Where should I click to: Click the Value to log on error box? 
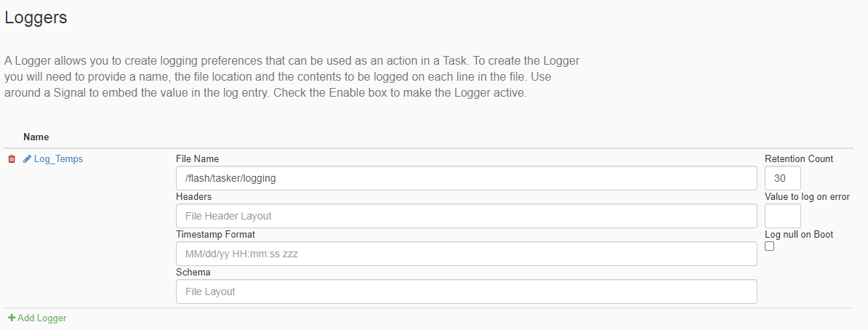pos(783,216)
